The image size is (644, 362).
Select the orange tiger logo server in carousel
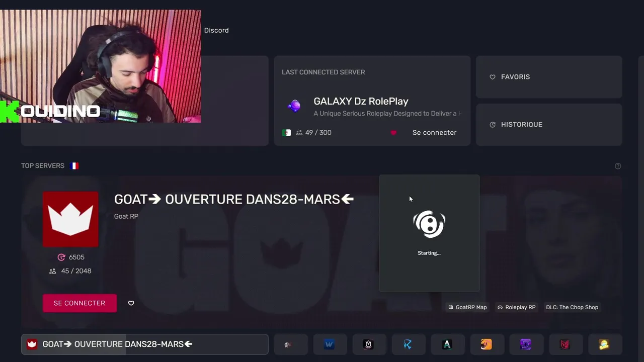click(487, 344)
